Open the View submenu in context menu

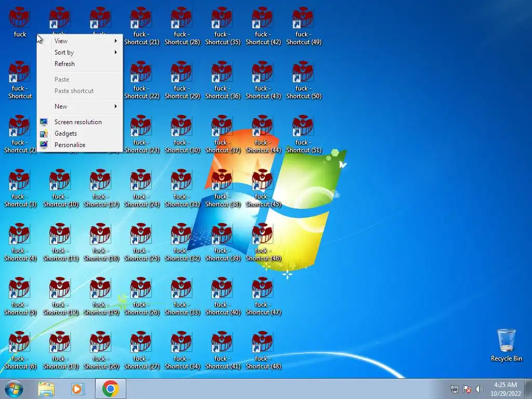(x=79, y=41)
